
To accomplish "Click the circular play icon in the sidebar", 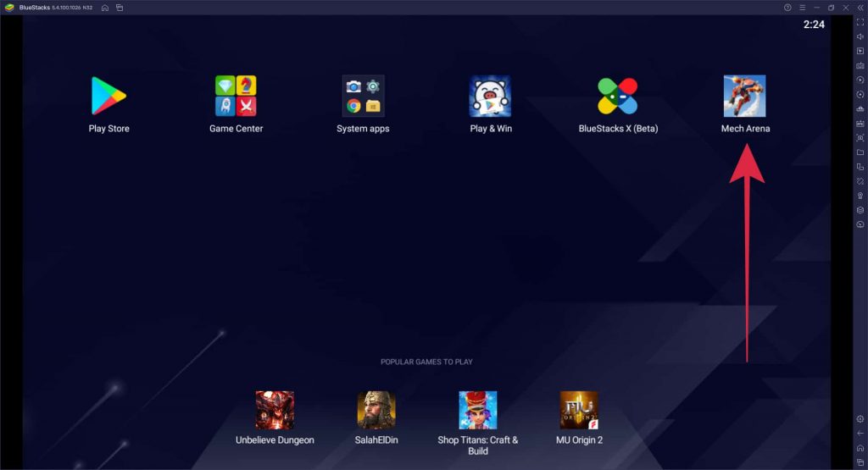I will [860, 80].
